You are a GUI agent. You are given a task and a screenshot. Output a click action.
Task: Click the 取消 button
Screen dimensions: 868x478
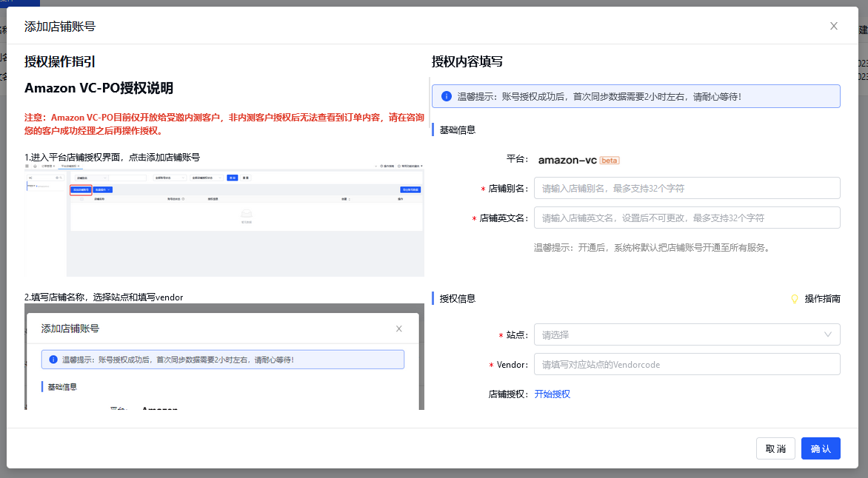(775, 448)
